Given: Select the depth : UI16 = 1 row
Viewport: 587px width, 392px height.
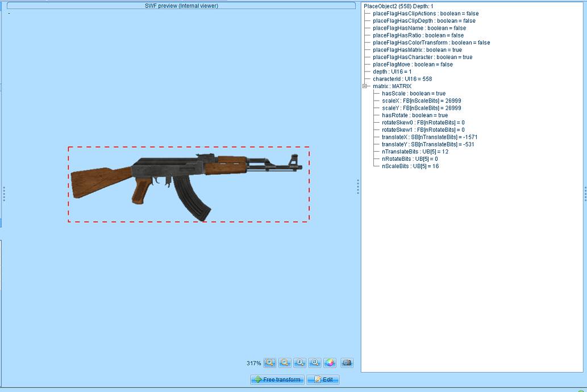Looking at the screenshot, I should coord(392,72).
